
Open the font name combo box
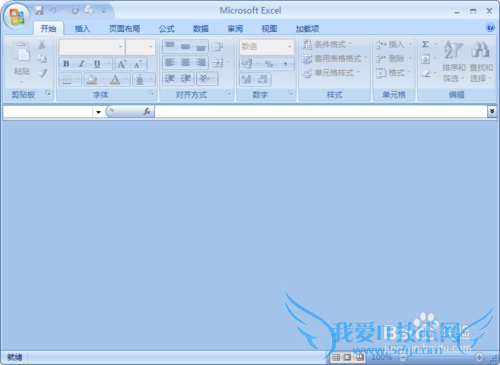point(92,47)
